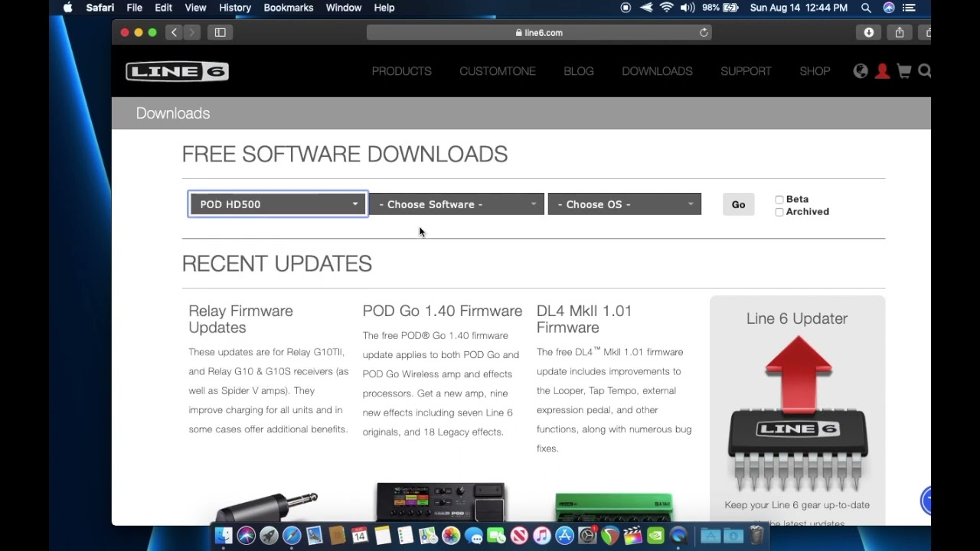980x551 pixels.
Task: Show Safari downloads list
Action: (x=869, y=32)
